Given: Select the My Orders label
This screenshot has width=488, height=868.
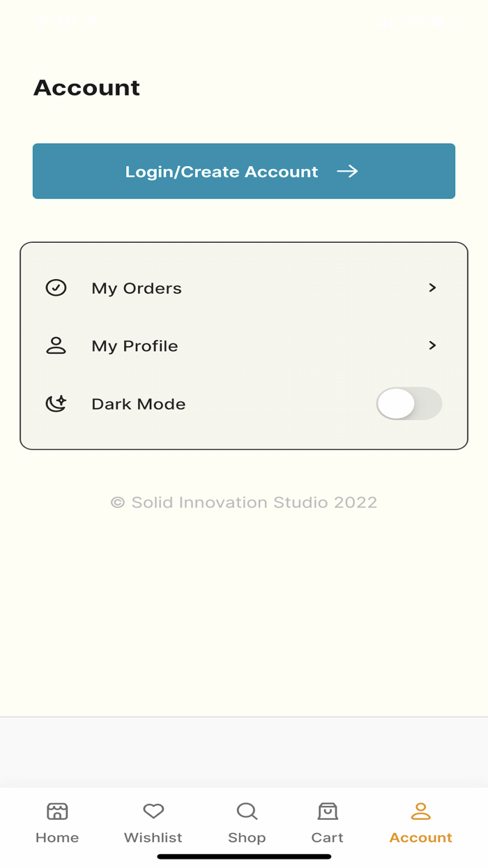Looking at the screenshot, I should [137, 288].
